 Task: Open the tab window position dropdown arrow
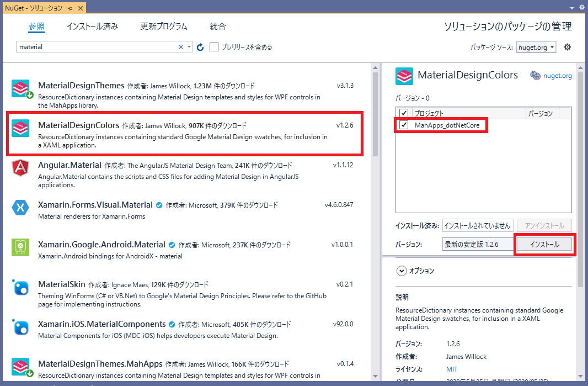click(x=572, y=8)
